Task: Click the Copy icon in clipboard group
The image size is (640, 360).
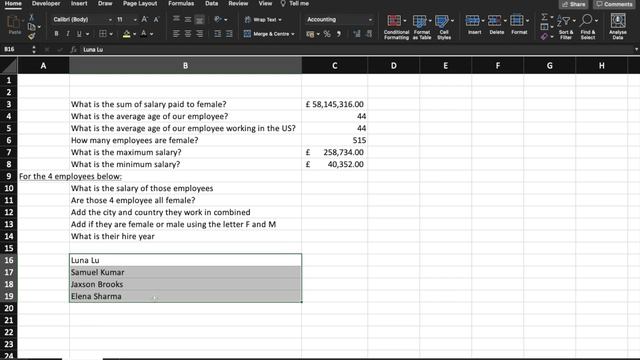Action: click(31, 27)
